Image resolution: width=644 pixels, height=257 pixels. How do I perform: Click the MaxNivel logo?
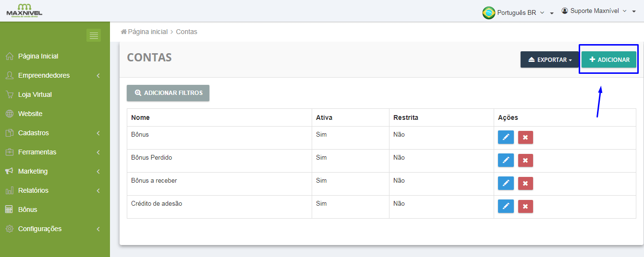click(24, 11)
